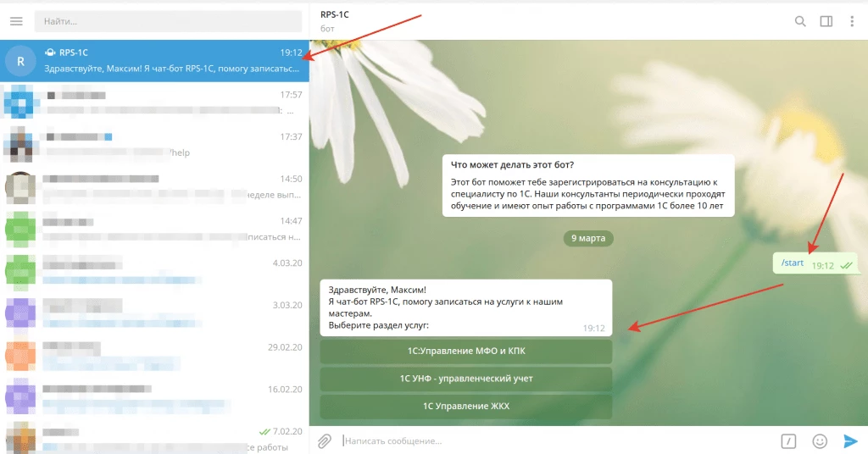Choose 1С Управление ЖКХ button
This screenshot has height=454, width=868.
tap(466, 406)
